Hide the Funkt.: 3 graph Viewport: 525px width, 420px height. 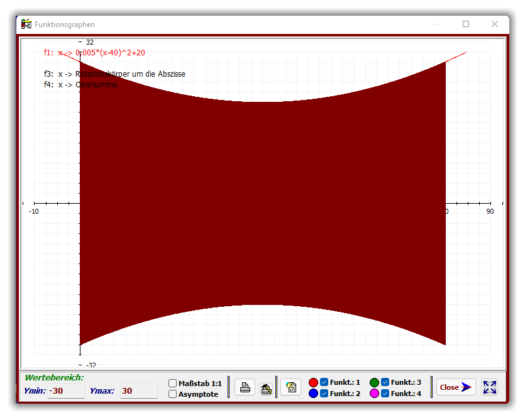click(385, 382)
